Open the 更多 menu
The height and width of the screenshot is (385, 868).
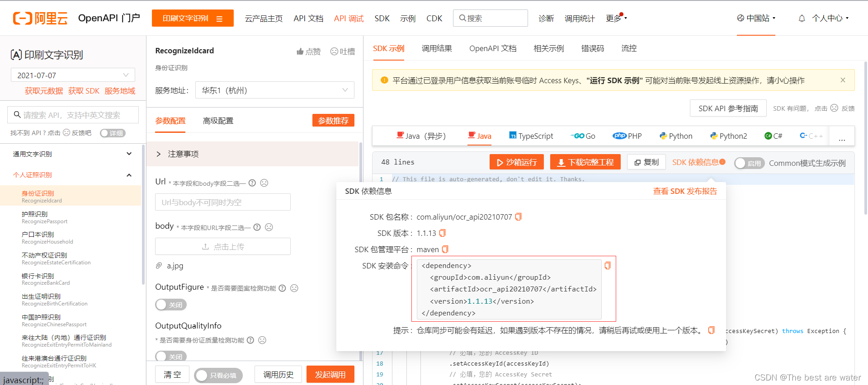616,18
